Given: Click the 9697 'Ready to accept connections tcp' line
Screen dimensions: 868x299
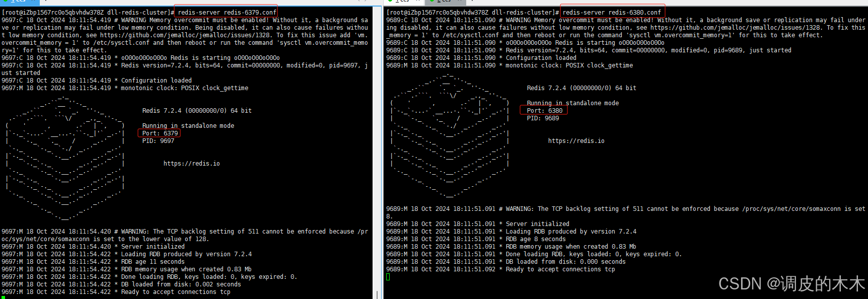Looking at the screenshot, I should pyautogui.click(x=116, y=292).
